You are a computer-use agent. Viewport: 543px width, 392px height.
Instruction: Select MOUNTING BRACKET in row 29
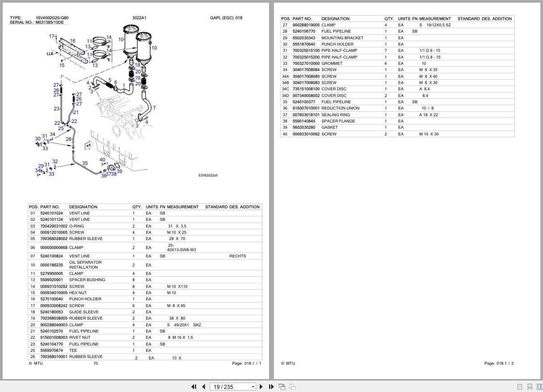point(342,38)
